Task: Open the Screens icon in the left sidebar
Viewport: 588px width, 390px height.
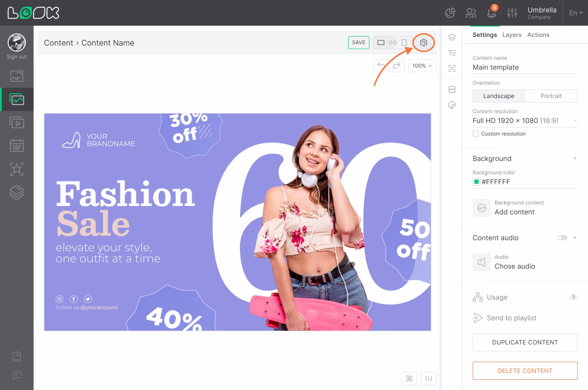Action: pos(17,76)
